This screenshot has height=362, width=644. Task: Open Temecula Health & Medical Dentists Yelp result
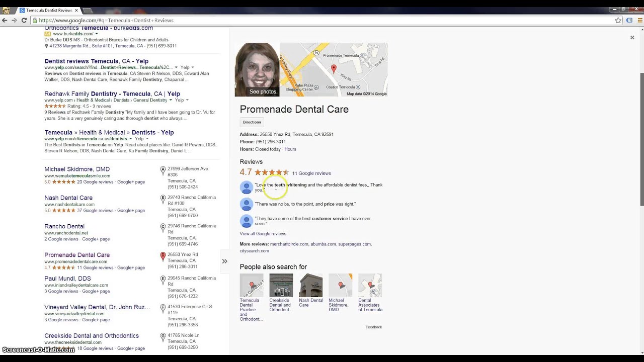tap(109, 133)
